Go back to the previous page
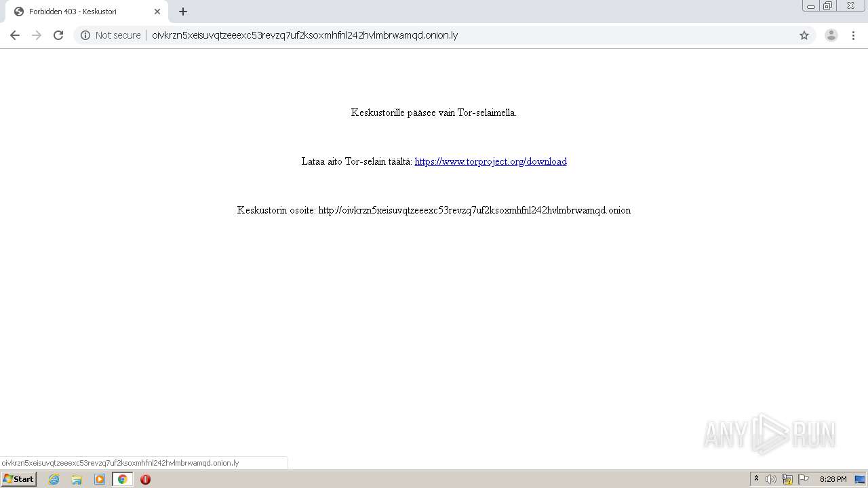Screen dimensions: 868x488 click(15, 35)
